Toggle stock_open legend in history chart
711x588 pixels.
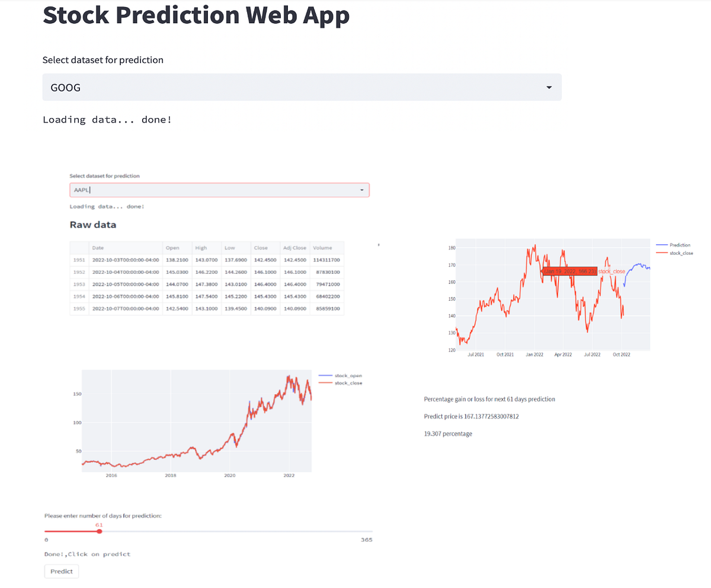[x=348, y=376]
